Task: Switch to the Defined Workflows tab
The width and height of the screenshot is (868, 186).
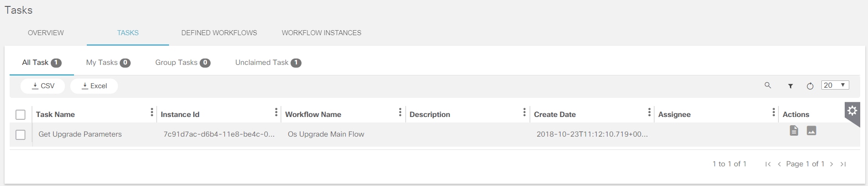Action: click(x=219, y=33)
